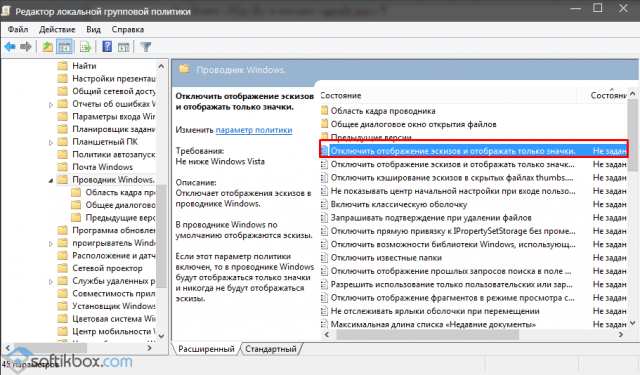Open the Вид menu
The width and height of the screenshot is (640, 375).
pos(93,29)
